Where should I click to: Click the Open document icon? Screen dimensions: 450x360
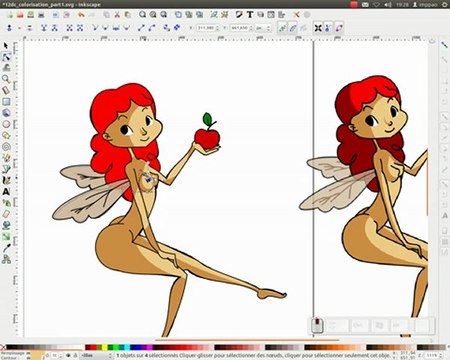coord(20,15)
